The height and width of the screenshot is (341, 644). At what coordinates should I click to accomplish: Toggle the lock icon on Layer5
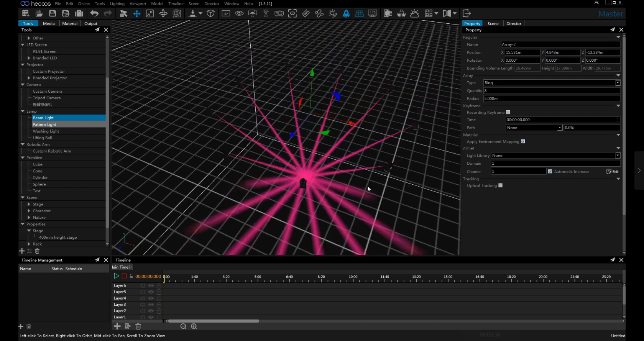[x=159, y=292]
